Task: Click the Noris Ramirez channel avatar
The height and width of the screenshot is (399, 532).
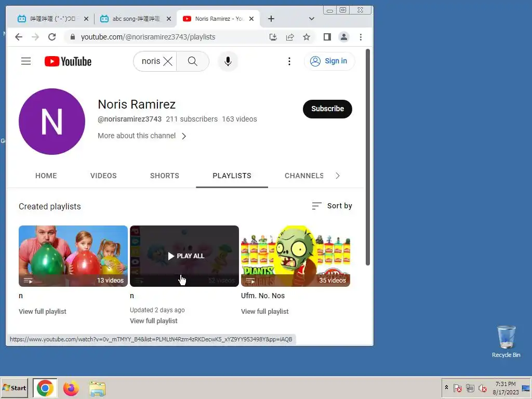Action: pos(52,122)
